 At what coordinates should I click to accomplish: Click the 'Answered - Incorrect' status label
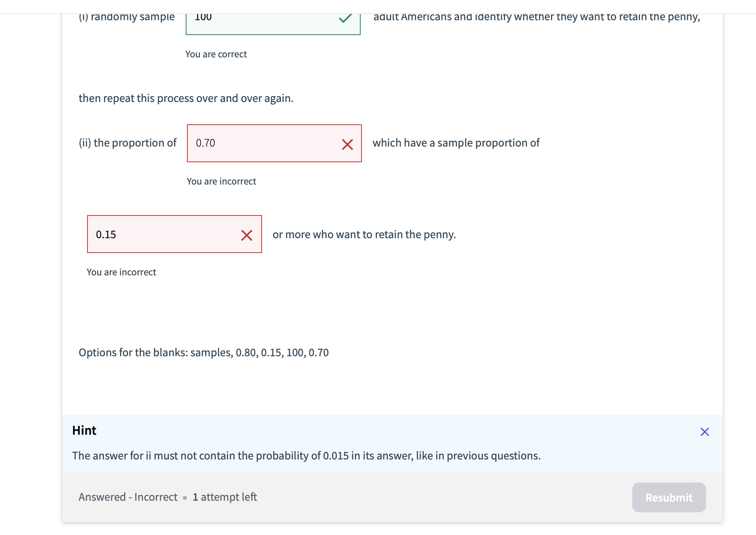coord(128,497)
